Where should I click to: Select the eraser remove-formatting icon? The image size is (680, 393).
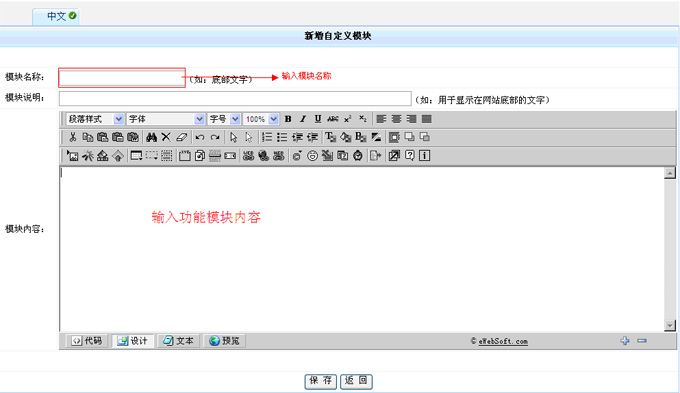[x=182, y=137]
